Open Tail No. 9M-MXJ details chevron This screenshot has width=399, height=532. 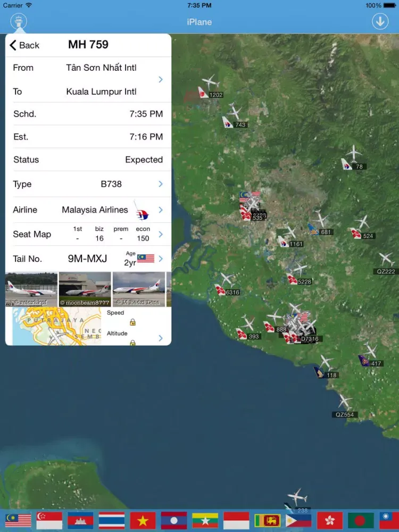click(161, 259)
